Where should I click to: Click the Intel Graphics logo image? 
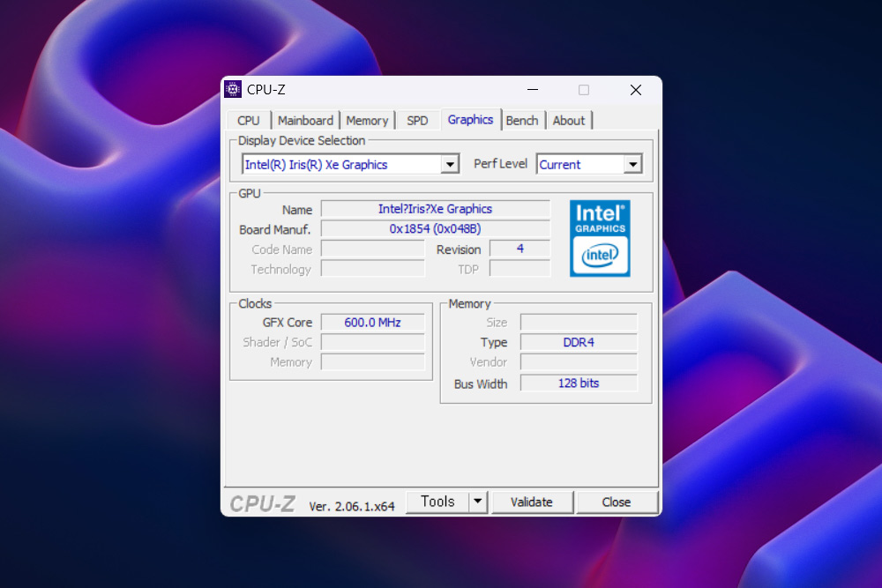(600, 238)
